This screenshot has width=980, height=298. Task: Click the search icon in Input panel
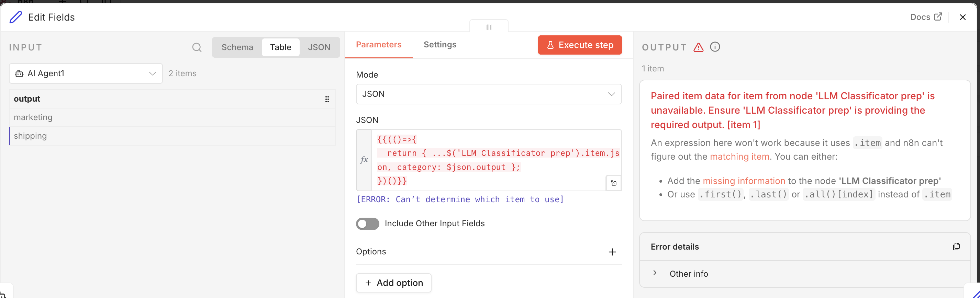click(197, 47)
